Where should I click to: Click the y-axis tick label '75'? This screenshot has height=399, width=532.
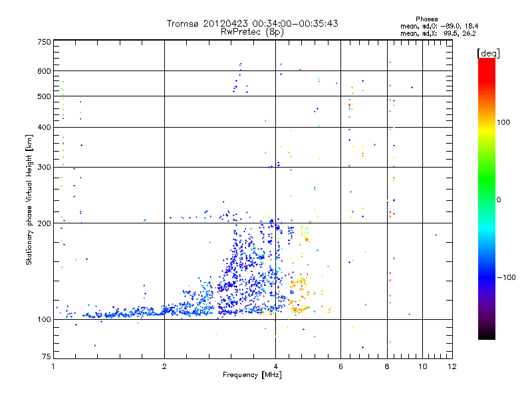[x=47, y=356]
